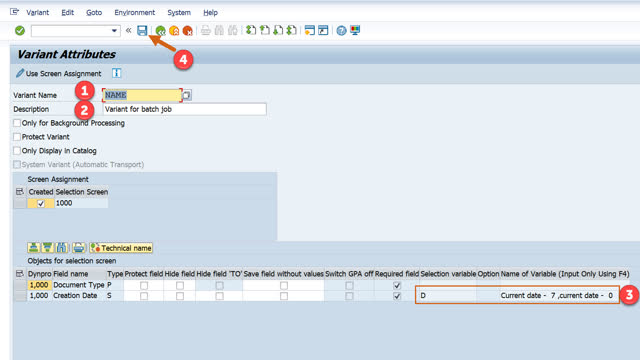Open the Environment menu
Screen dimensions: 640x360
(x=135, y=13)
